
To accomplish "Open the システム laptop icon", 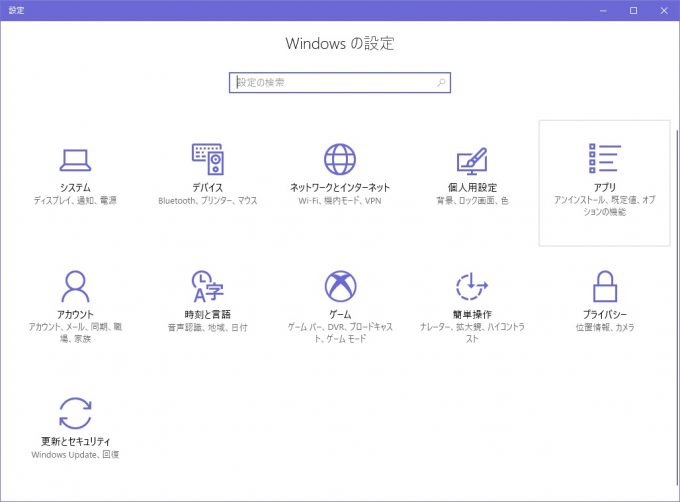I will 75,160.
